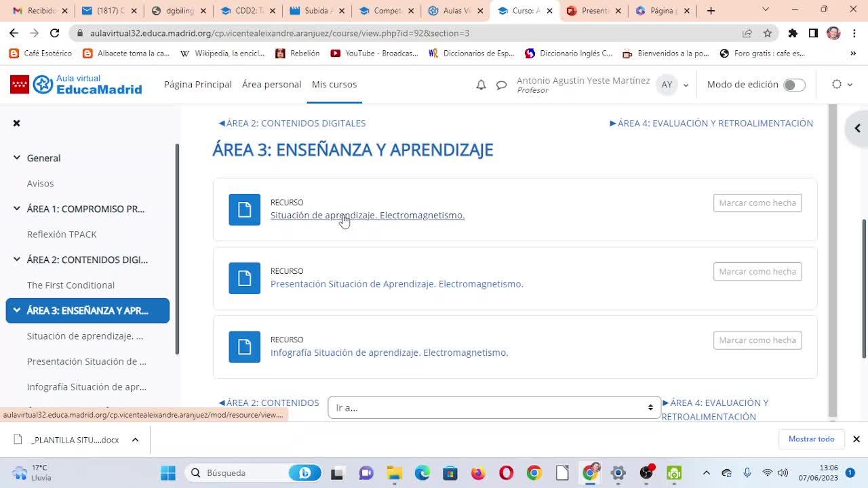Open the Café Esotérico bookmark

[41, 53]
